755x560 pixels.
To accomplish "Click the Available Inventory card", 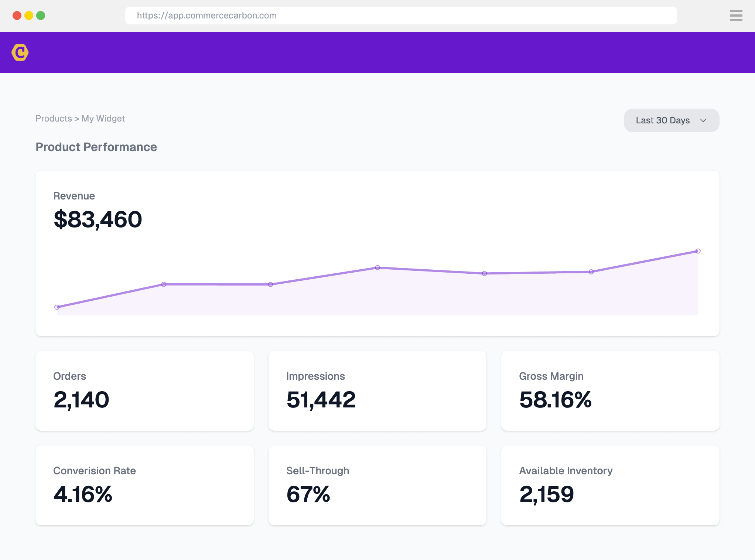I will pyautogui.click(x=610, y=485).
